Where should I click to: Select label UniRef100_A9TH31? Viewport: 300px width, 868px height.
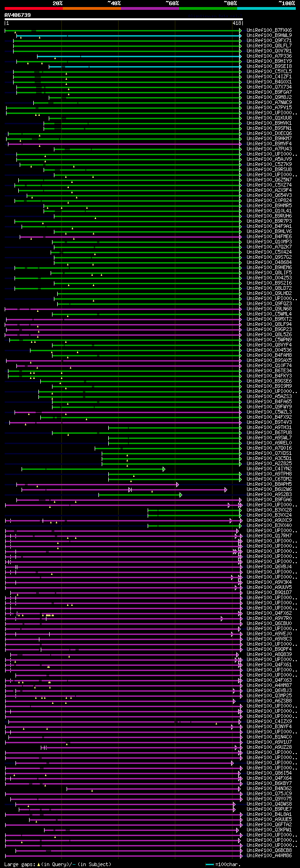[x=269, y=427]
